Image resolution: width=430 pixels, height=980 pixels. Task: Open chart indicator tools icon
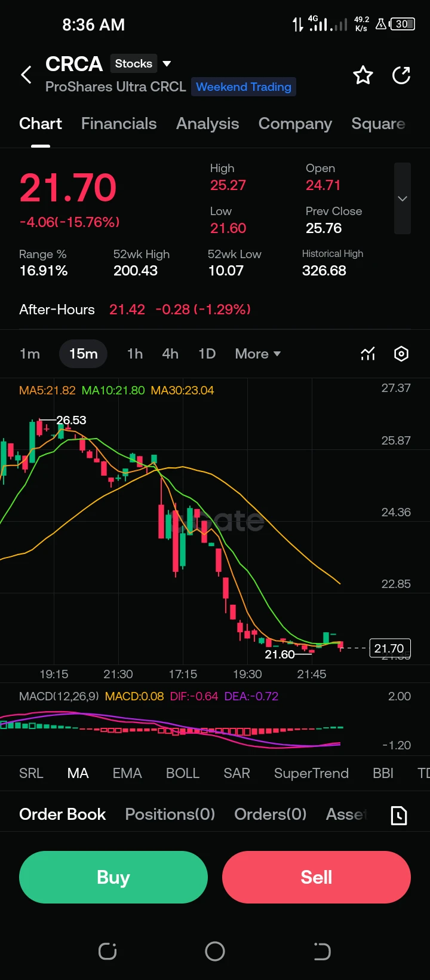(x=368, y=354)
